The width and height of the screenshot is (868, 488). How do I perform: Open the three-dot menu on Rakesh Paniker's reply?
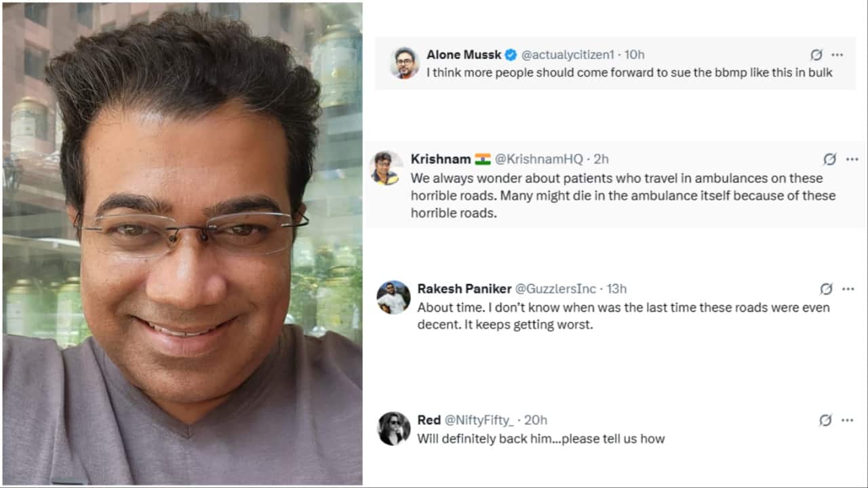pyautogui.click(x=849, y=289)
